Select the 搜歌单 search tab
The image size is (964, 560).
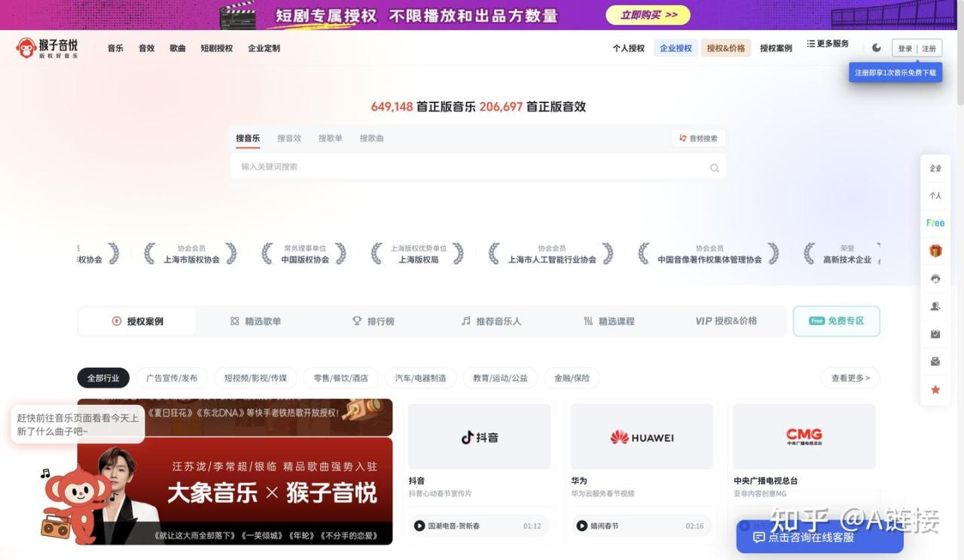point(331,138)
